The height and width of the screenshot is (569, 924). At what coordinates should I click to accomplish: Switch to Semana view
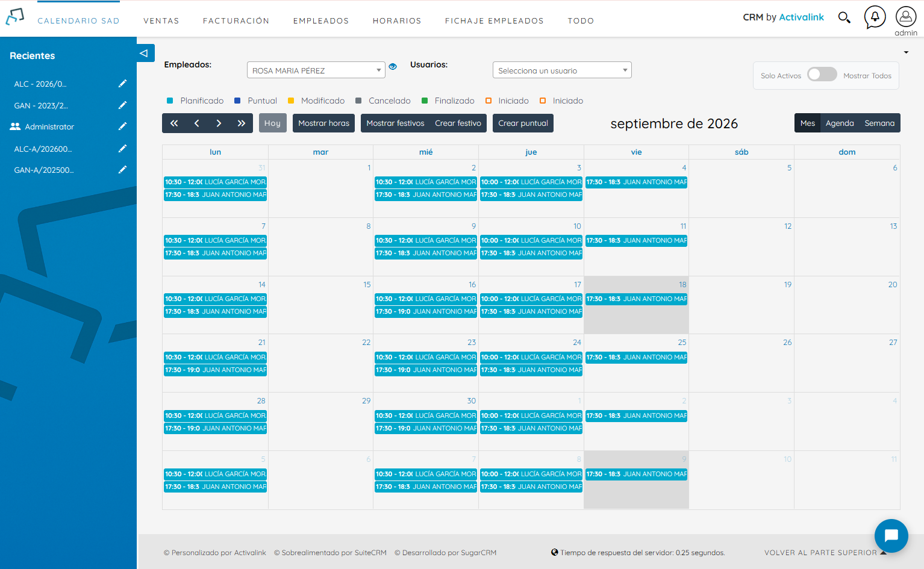pyautogui.click(x=879, y=123)
